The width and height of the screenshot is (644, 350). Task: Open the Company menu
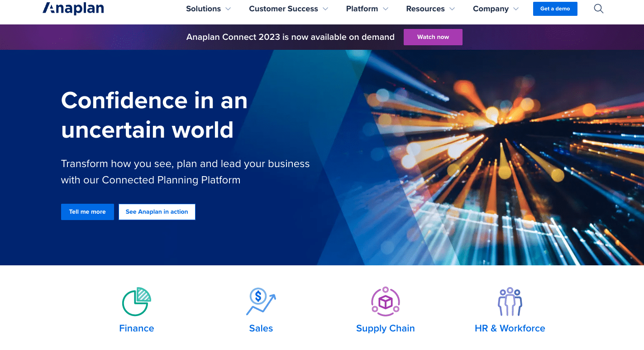point(491,9)
